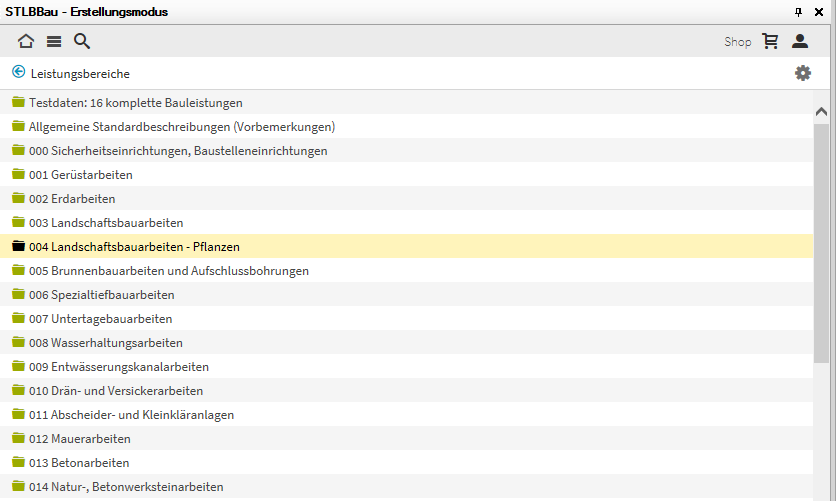Go to the home screen icon
The width and height of the screenshot is (836, 501).
(26, 41)
